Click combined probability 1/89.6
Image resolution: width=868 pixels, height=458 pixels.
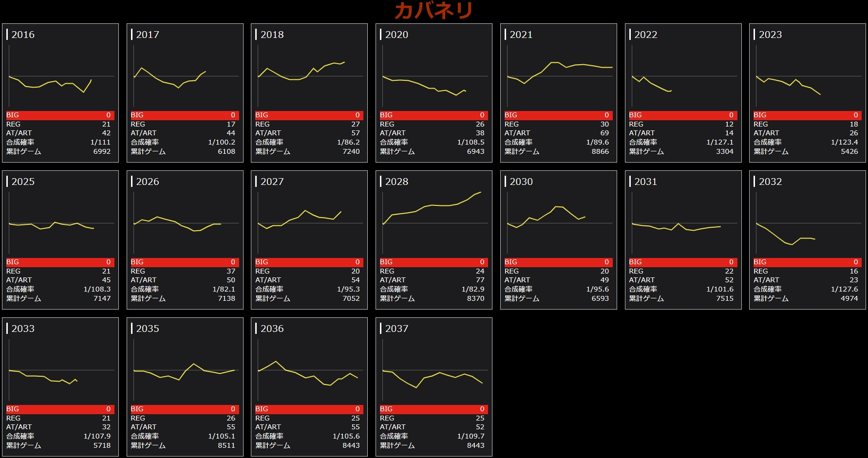point(598,142)
